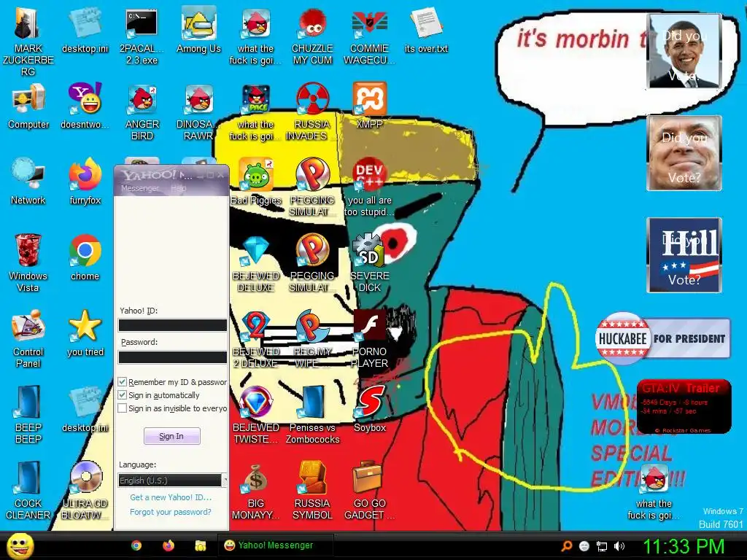The width and height of the screenshot is (747, 560).
Task: Click the Huckabee For President gadget
Action: 662,338
